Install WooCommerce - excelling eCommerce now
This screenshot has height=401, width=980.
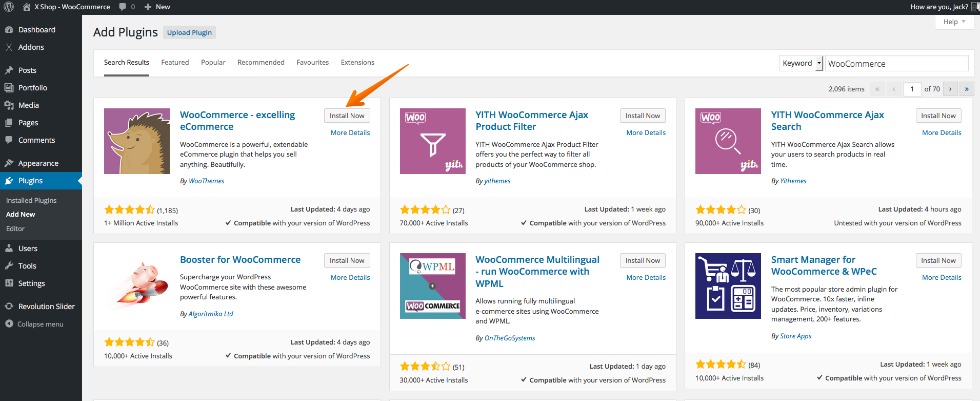point(347,116)
